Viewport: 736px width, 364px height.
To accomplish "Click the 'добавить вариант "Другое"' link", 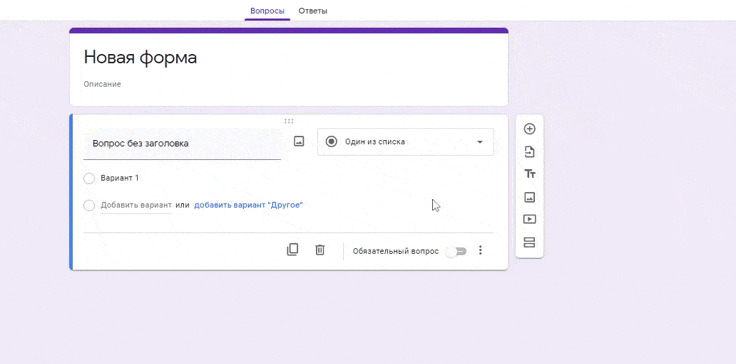I will click(248, 205).
